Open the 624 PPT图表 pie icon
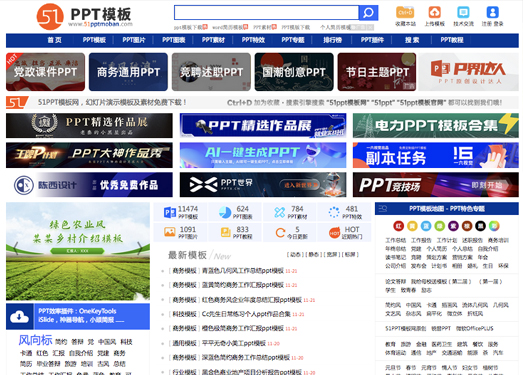Viewport: 523px width, 375px height. pyautogui.click(x=225, y=212)
